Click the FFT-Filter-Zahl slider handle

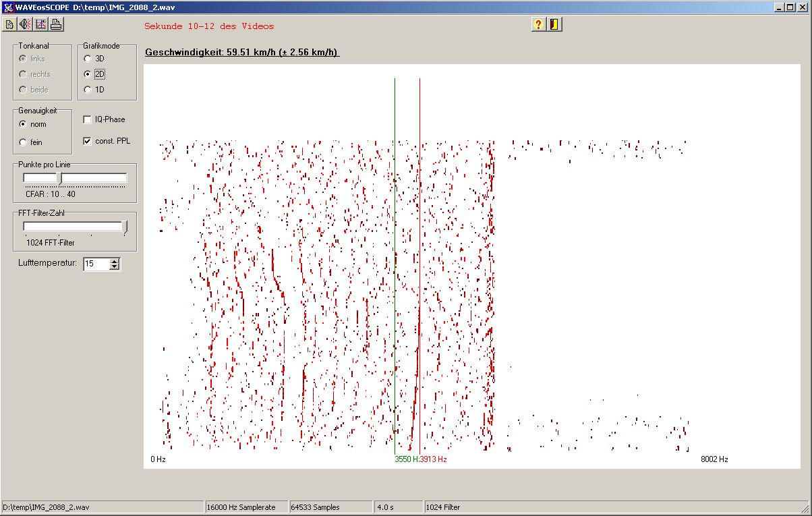click(x=124, y=227)
